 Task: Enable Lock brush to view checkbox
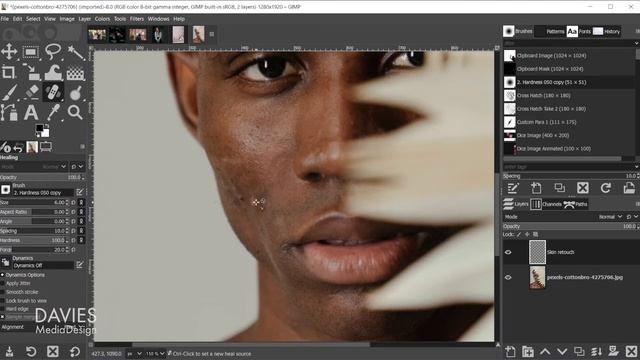click(2, 300)
